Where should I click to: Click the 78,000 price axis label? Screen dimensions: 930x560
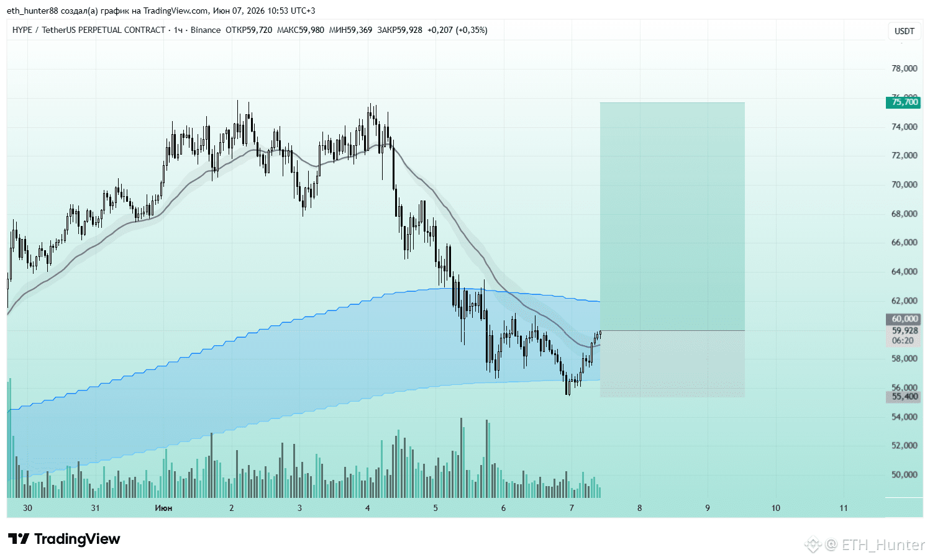(x=905, y=68)
